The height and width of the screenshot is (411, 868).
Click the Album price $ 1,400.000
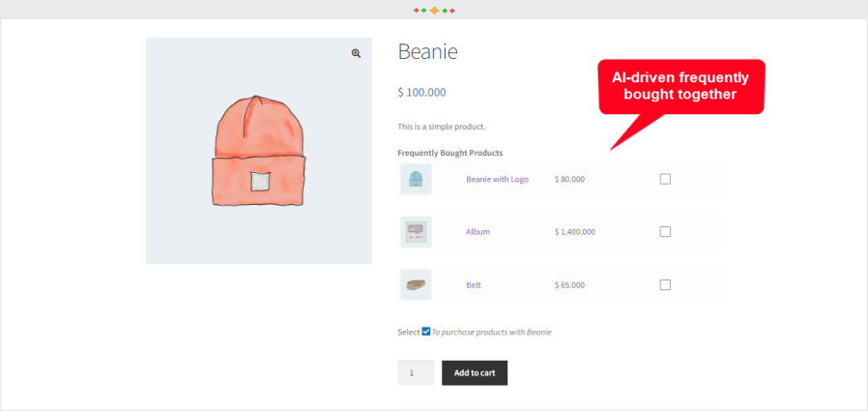click(575, 232)
